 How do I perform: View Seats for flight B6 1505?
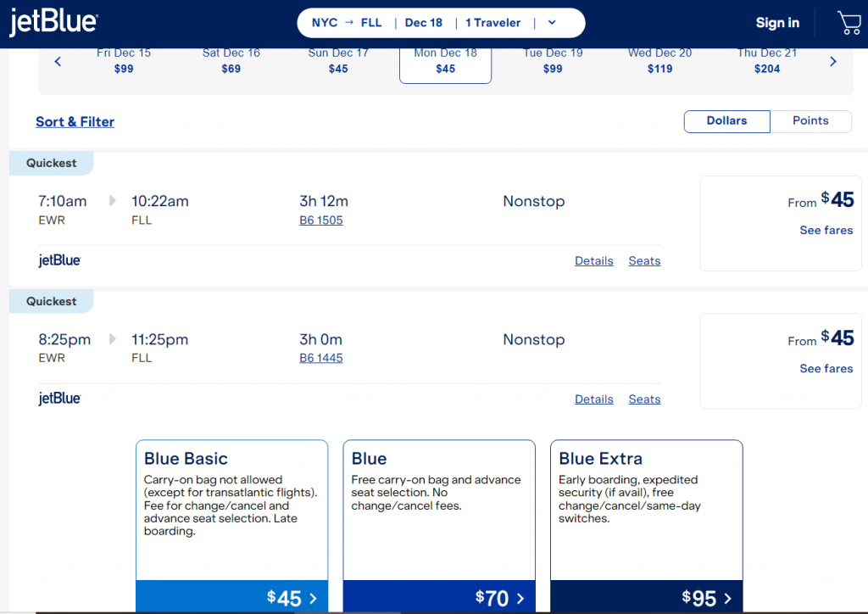644,260
